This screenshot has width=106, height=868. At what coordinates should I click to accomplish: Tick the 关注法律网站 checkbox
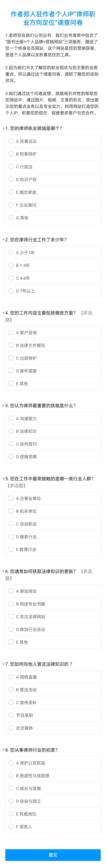[11, 616]
